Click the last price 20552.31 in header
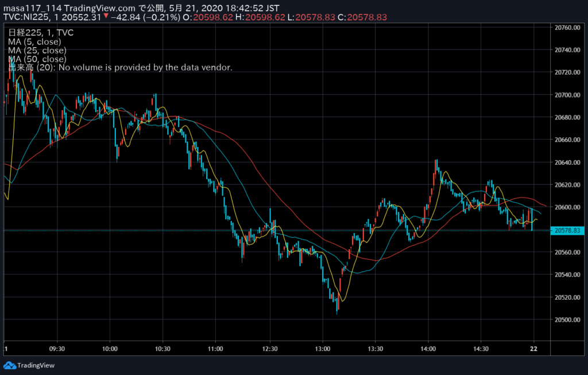The width and height of the screenshot is (588, 375). [82, 17]
